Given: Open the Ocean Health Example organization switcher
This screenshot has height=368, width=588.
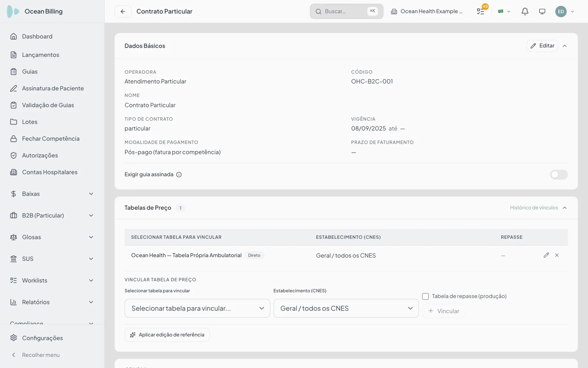Looking at the screenshot, I should pyautogui.click(x=427, y=11).
